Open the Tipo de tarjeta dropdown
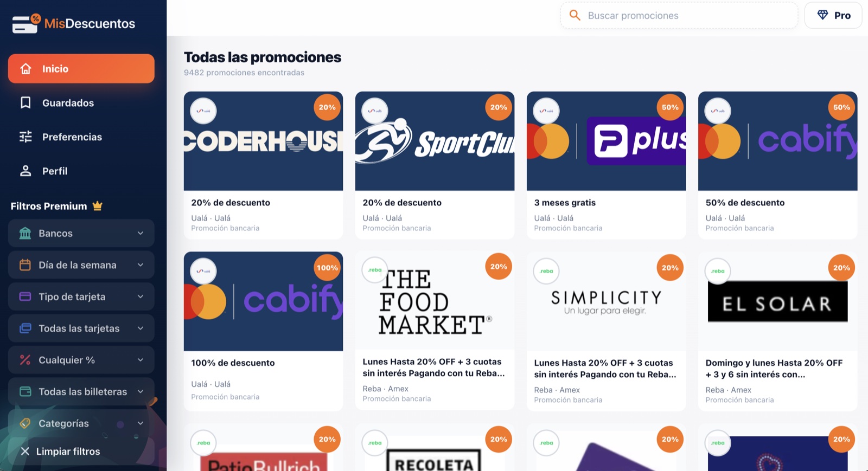Screen dimensions: 868x471 pos(81,296)
